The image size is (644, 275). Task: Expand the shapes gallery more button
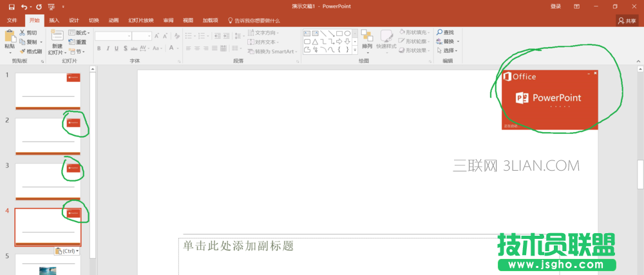(355, 50)
